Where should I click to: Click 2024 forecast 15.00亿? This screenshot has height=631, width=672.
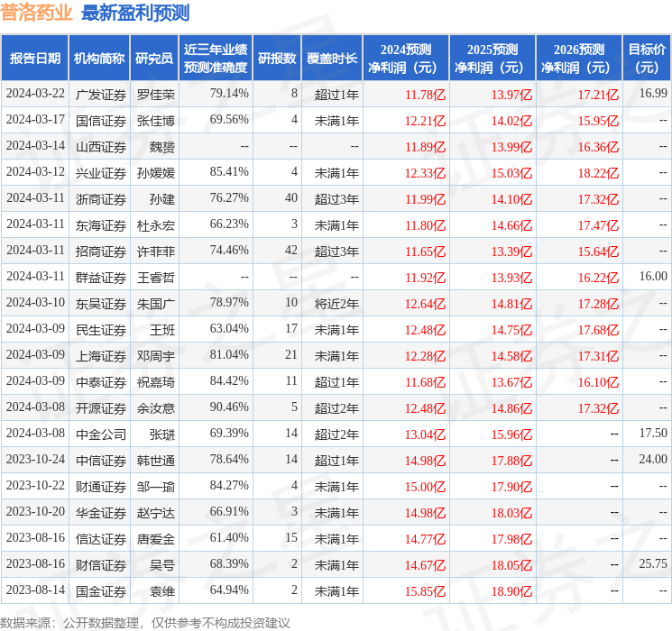tap(425, 487)
